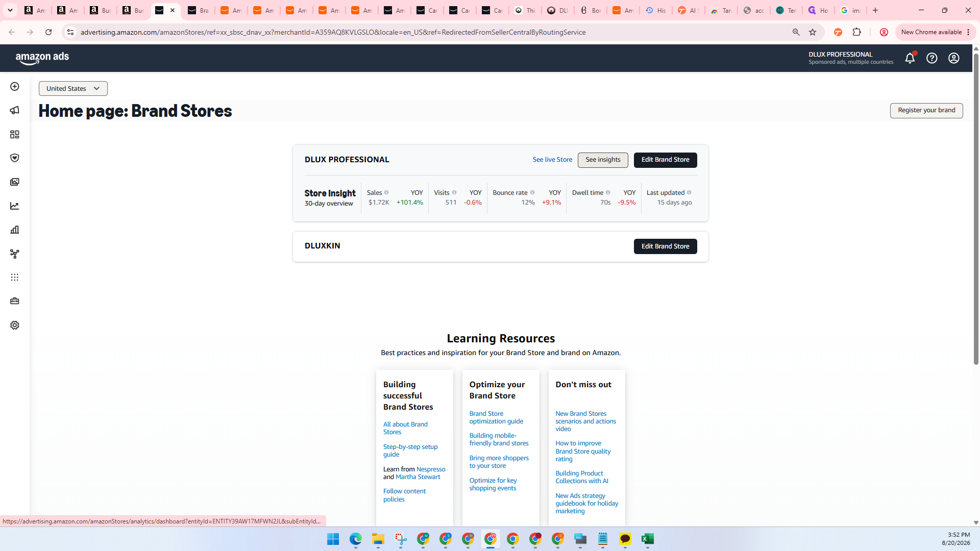Screen dimensions: 980x551
Task: Switch to the History browser tab
Action: 656,10
